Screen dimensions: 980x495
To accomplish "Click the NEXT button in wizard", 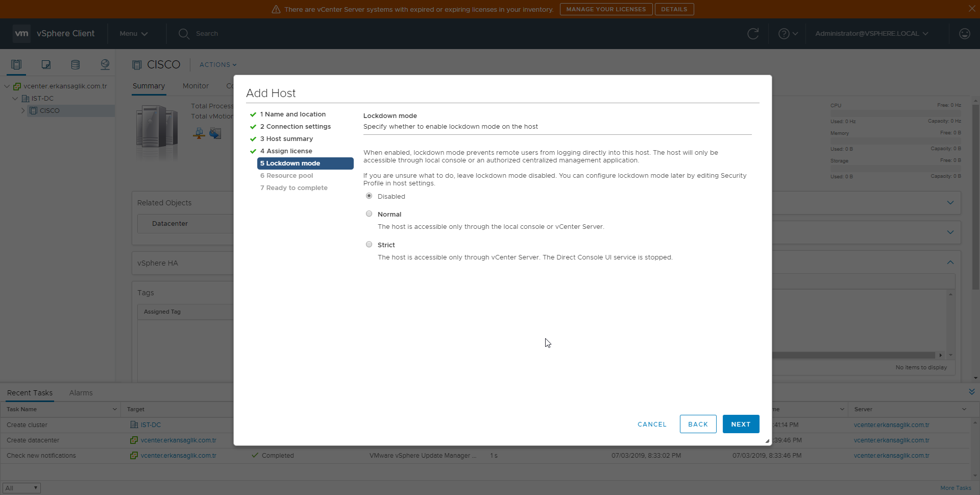I will coord(740,424).
